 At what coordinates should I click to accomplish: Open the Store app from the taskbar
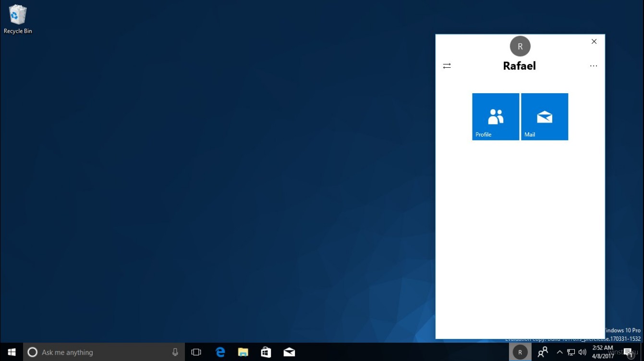[x=266, y=352]
